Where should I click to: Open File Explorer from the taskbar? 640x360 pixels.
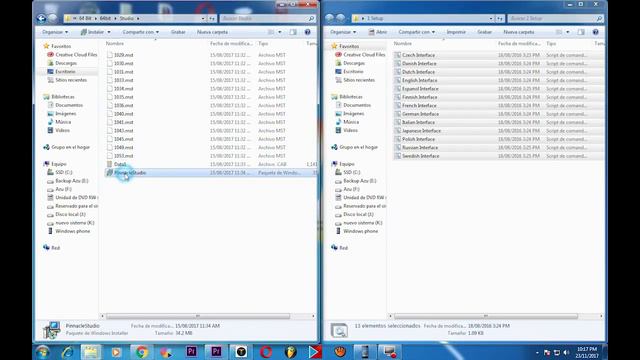click(x=91, y=352)
